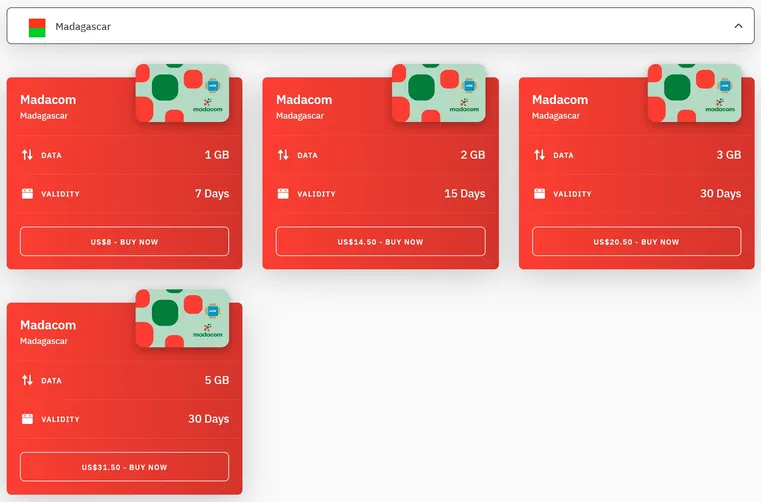This screenshot has height=502, width=761.
Task: Buy the US$8 1 GB plan
Action: (124, 241)
